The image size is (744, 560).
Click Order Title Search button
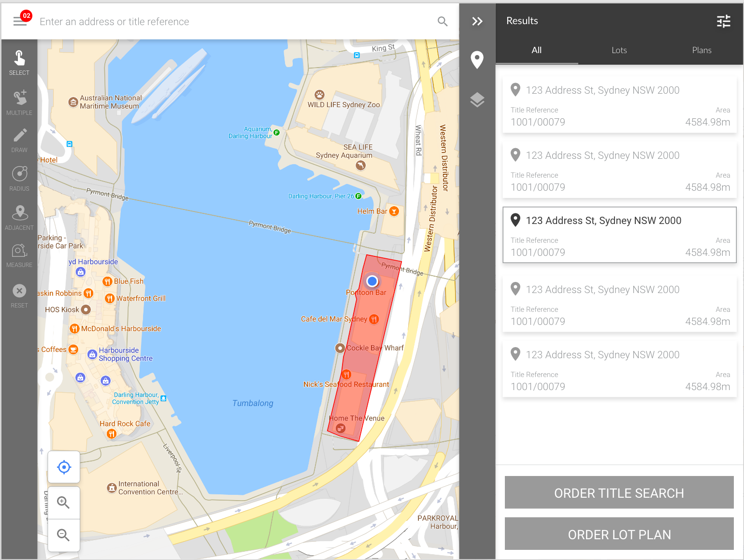pos(619,492)
